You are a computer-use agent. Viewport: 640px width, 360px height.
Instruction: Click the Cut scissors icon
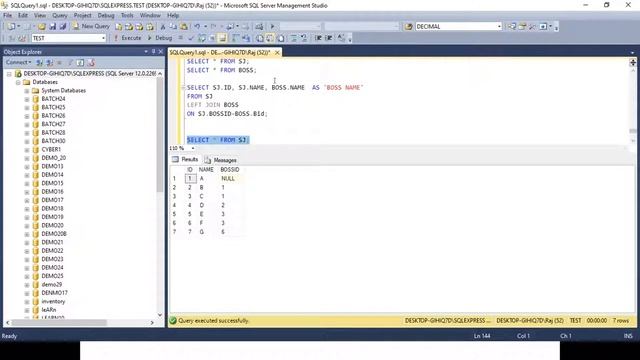pyautogui.click(x=163, y=27)
